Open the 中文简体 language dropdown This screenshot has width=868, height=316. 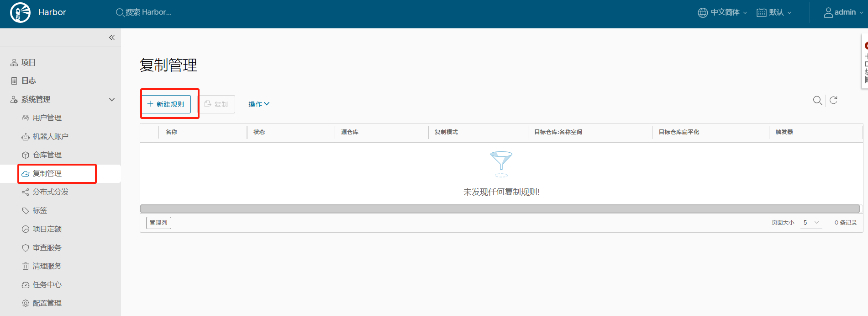click(729, 12)
